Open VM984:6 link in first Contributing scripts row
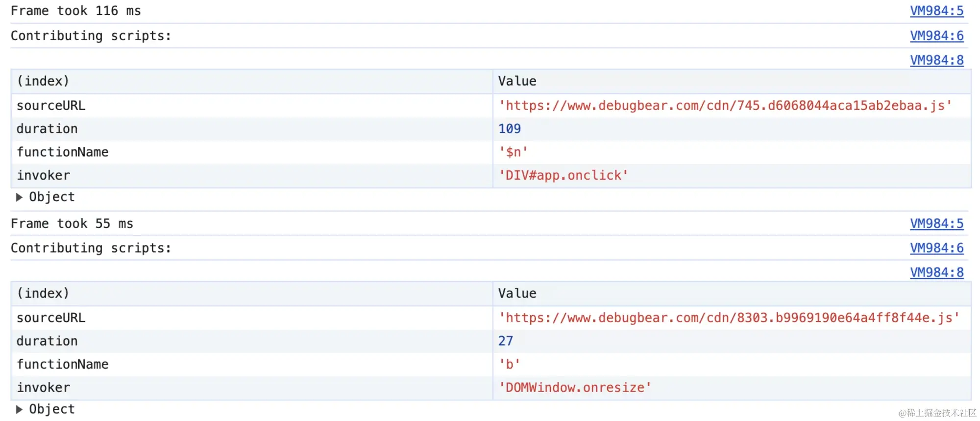The image size is (980, 421). 936,36
